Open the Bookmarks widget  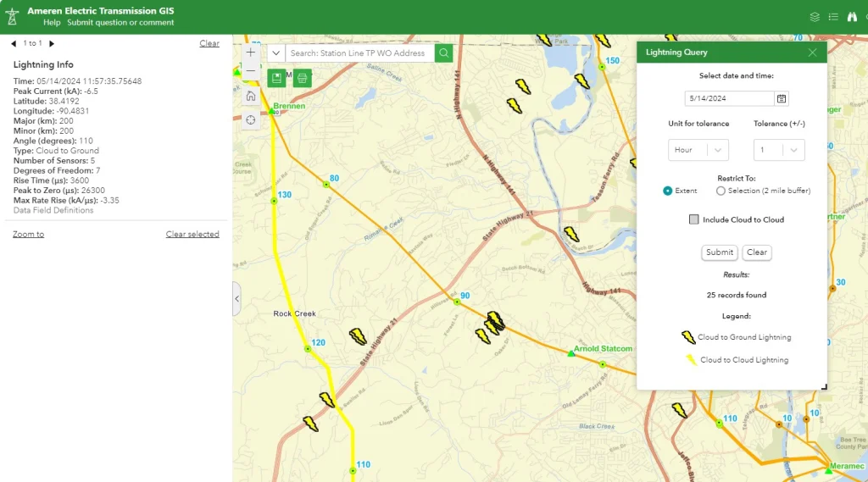click(x=276, y=78)
